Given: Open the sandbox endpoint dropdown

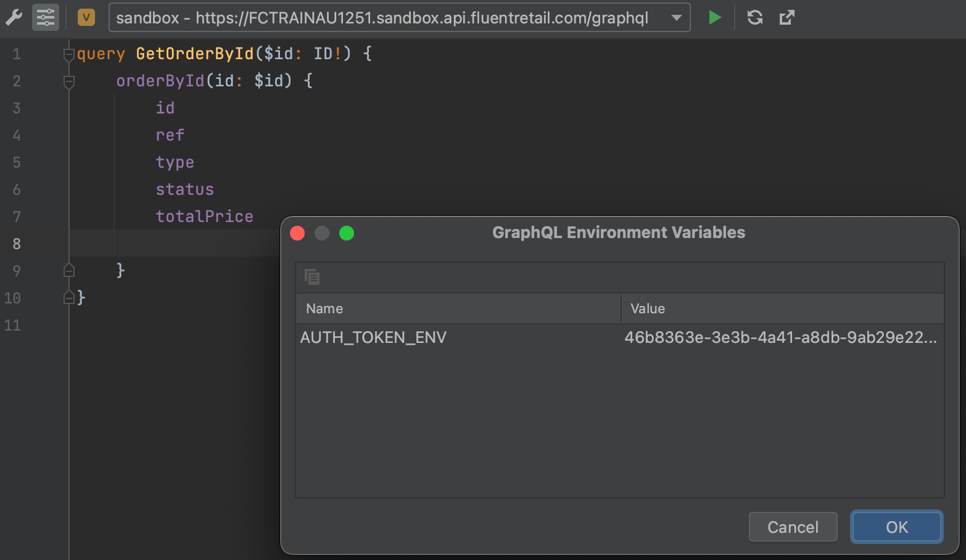Looking at the screenshot, I should click(677, 17).
